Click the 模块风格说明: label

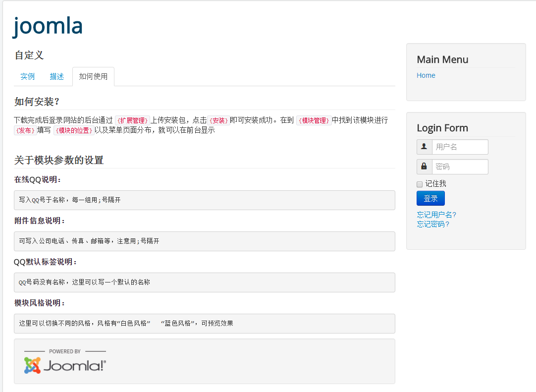[40, 303]
